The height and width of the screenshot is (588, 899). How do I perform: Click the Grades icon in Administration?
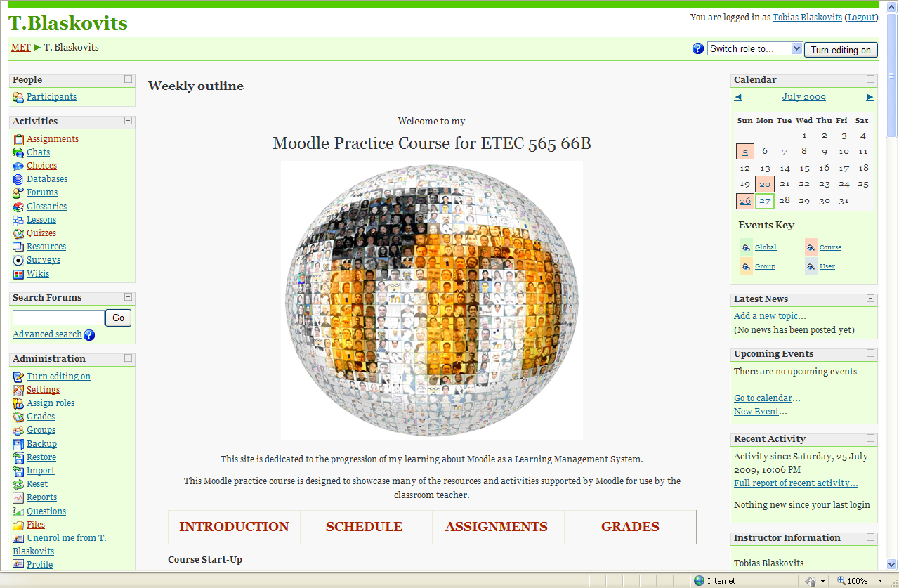18,417
